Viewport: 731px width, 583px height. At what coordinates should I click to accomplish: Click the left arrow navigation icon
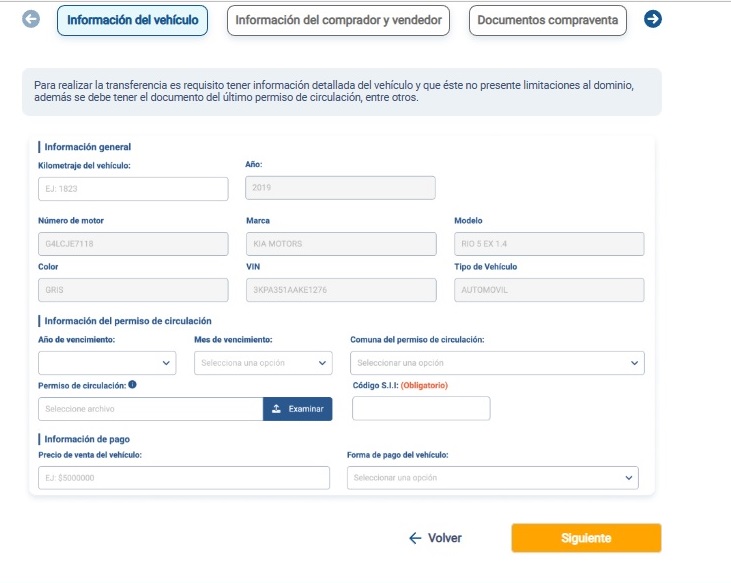pyautogui.click(x=31, y=20)
